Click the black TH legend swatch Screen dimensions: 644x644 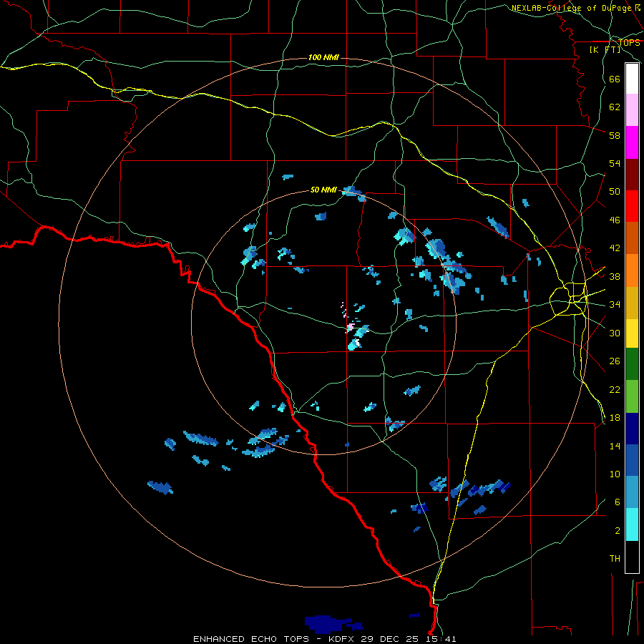pyautogui.click(x=632, y=557)
